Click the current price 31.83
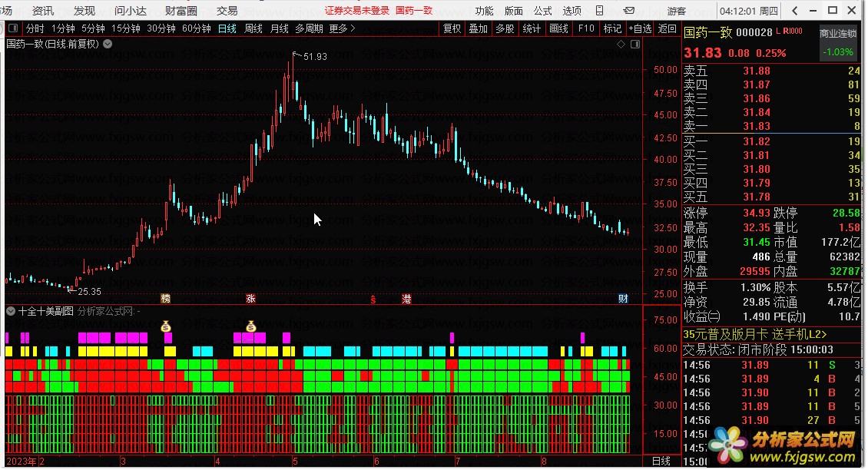The width and height of the screenshot is (868, 470). coord(703,52)
